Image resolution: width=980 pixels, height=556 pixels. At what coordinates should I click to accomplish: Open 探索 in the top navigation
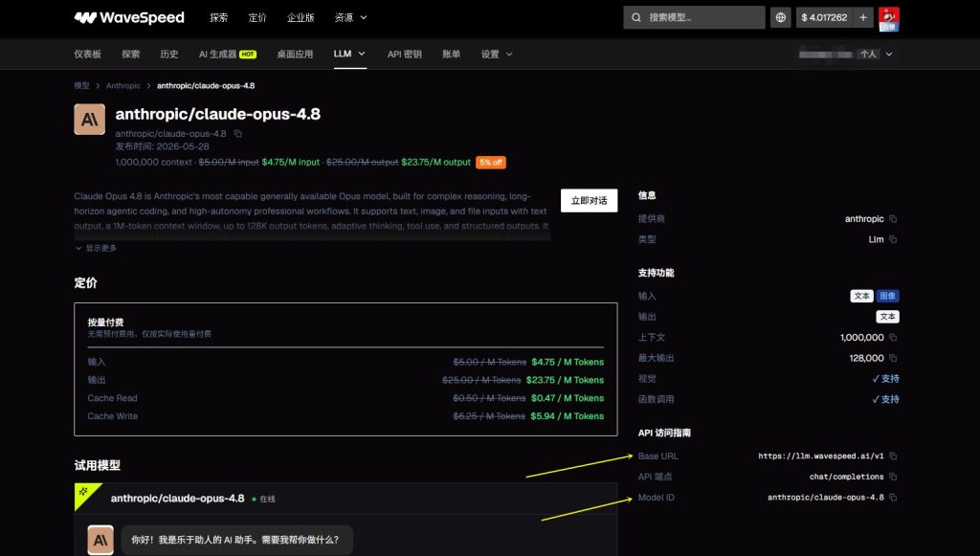coord(219,17)
